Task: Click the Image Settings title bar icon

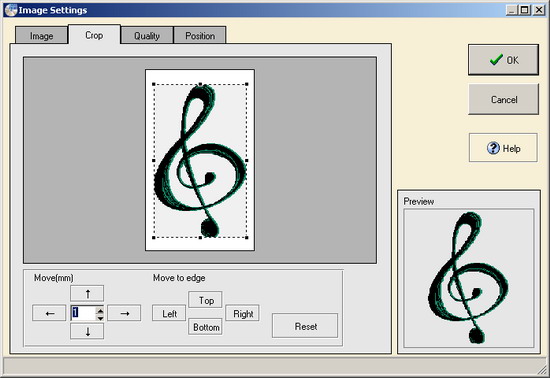Action: (x=11, y=10)
